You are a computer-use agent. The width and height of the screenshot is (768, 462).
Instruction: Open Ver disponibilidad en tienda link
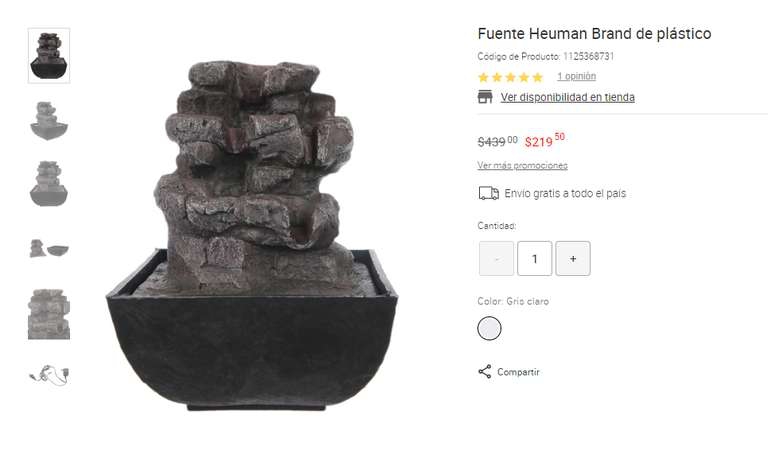[568, 97]
